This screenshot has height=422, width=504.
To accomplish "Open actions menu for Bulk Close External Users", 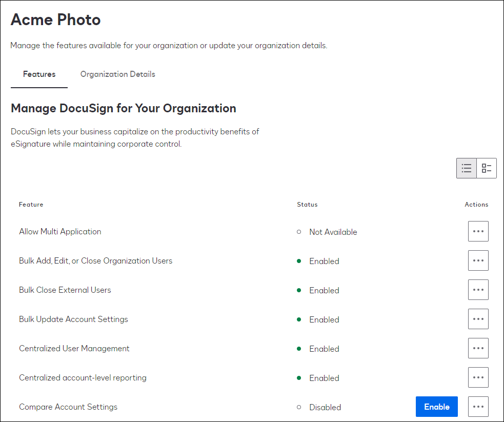I will 478,290.
